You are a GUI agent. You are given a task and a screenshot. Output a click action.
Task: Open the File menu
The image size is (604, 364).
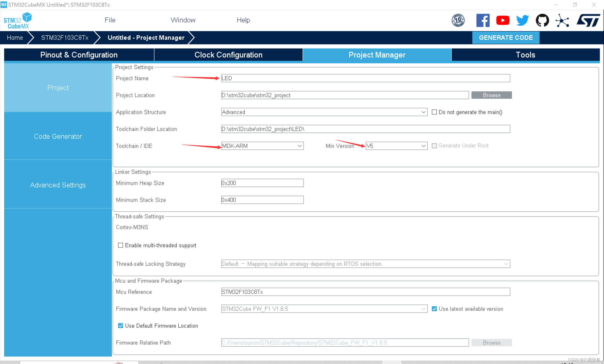tap(110, 20)
